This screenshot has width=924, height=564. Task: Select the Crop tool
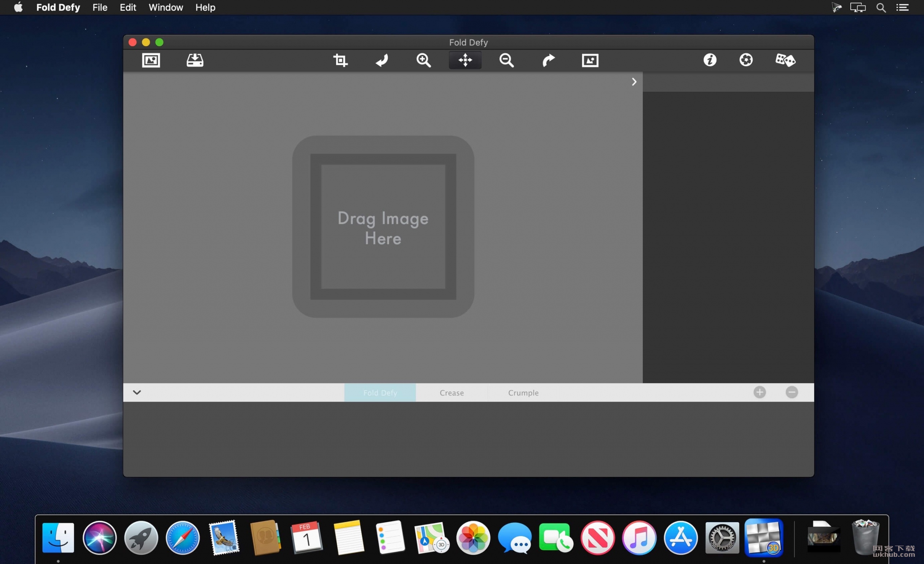[340, 60]
